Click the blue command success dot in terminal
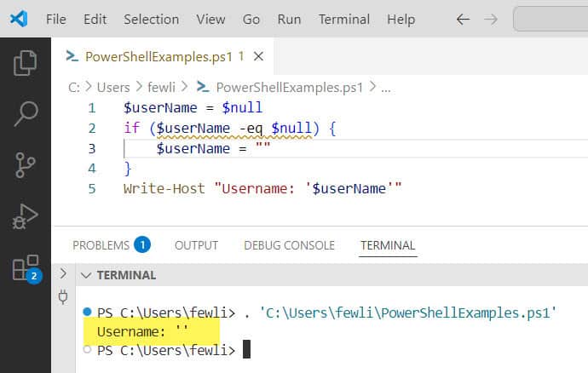 pos(87,312)
